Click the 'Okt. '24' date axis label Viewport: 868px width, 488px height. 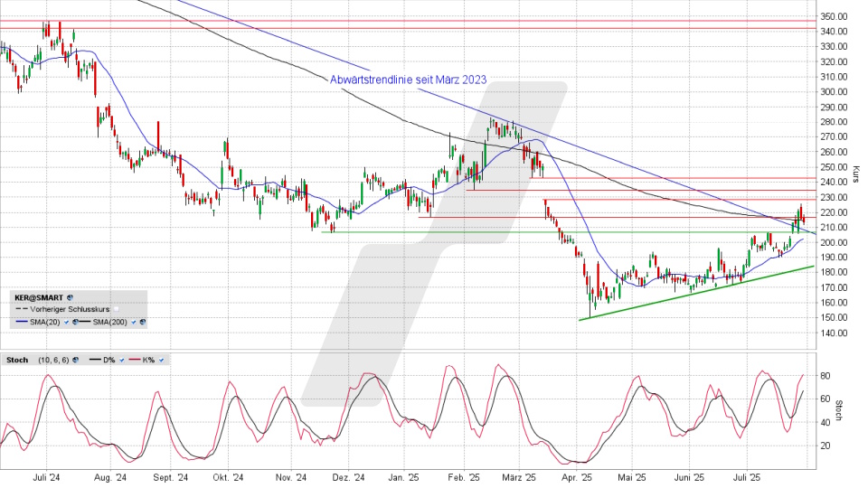click(228, 477)
